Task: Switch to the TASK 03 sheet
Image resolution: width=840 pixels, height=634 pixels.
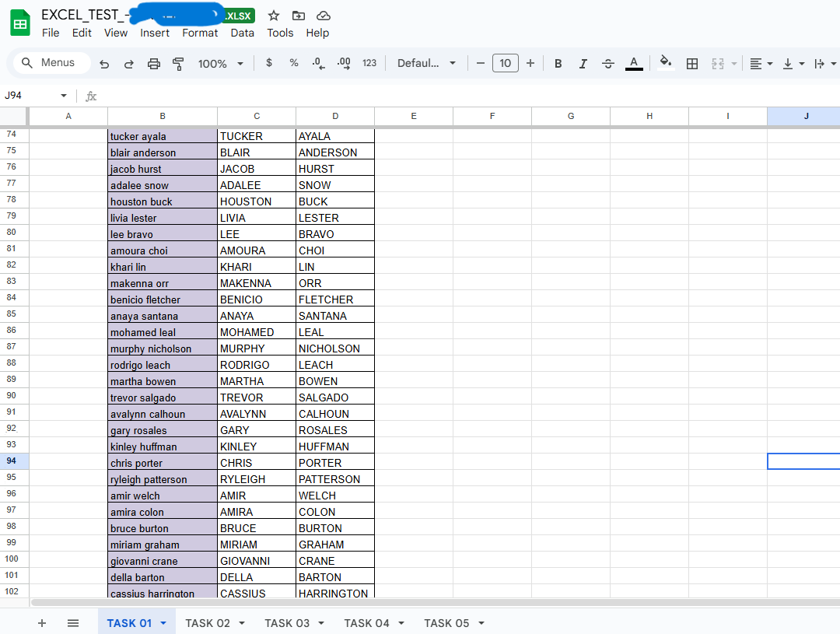Action: tap(286, 623)
